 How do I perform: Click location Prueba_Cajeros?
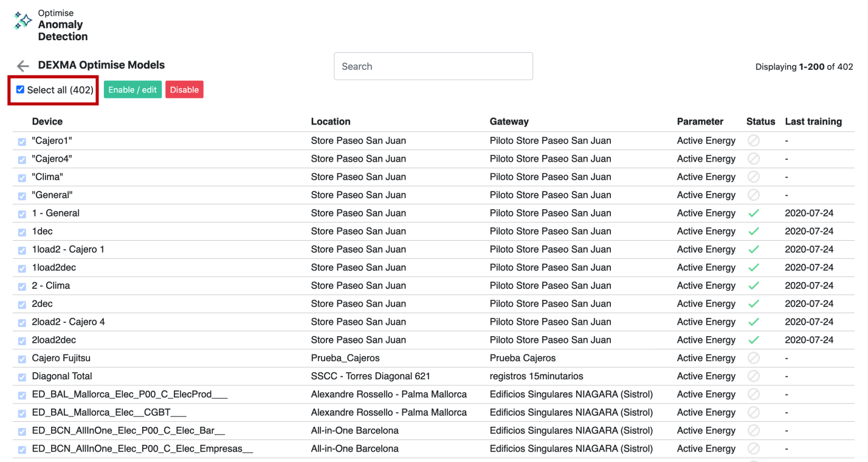coord(345,358)
